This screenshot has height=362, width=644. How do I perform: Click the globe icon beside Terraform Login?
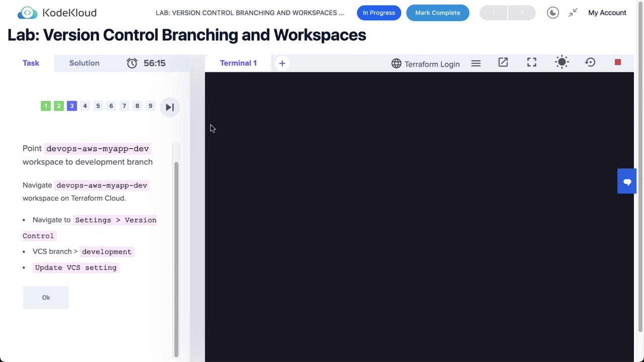(x=396, y=63)
